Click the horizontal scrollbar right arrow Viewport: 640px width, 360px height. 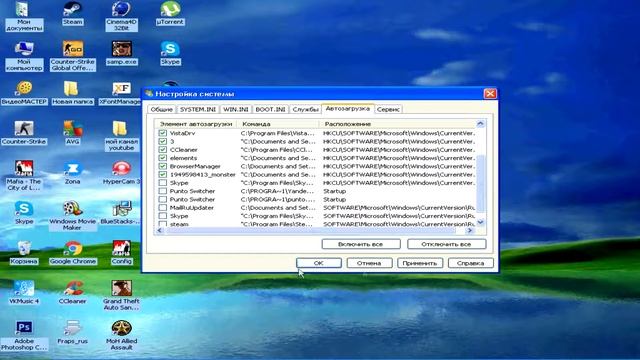tap(471, 231)
